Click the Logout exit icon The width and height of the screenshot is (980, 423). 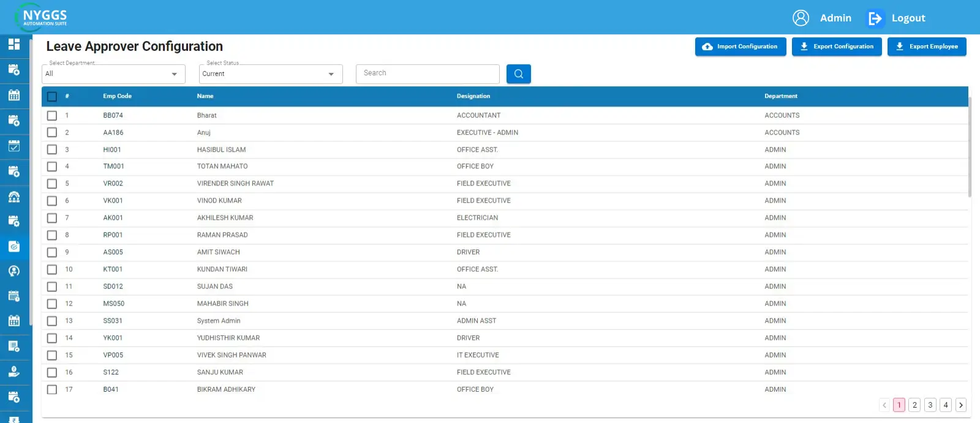(875, 18)
